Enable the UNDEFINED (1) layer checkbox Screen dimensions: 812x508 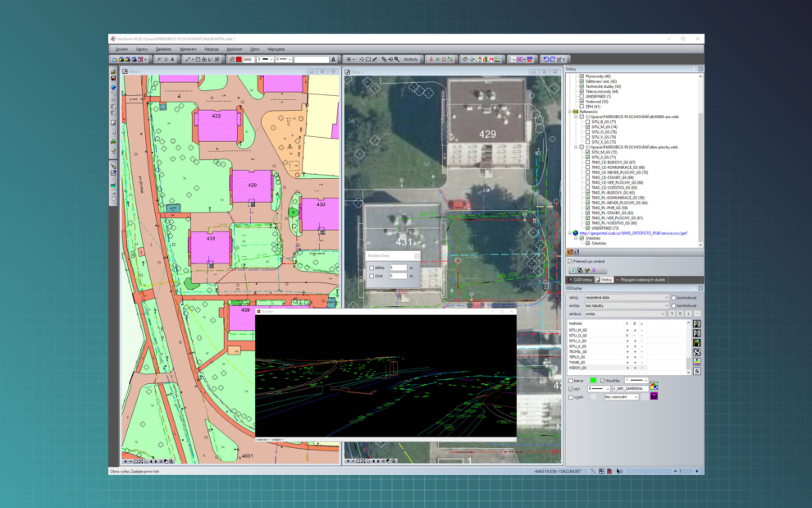582,96
